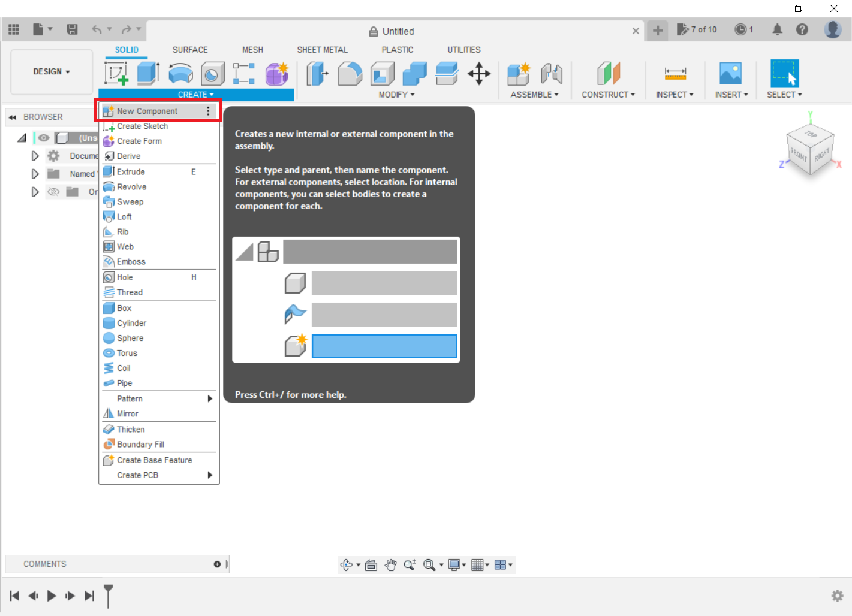Click the timeline marker handle
Image resolution: width=852 pixels, height=616 pixels.
click(x=108, y=592)
